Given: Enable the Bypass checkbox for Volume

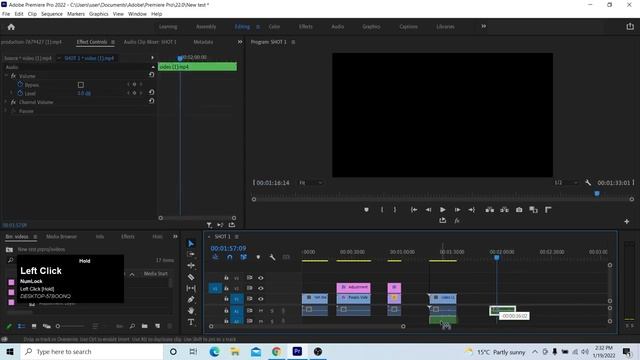Looking at the screenshot, I should coord(81,85).
